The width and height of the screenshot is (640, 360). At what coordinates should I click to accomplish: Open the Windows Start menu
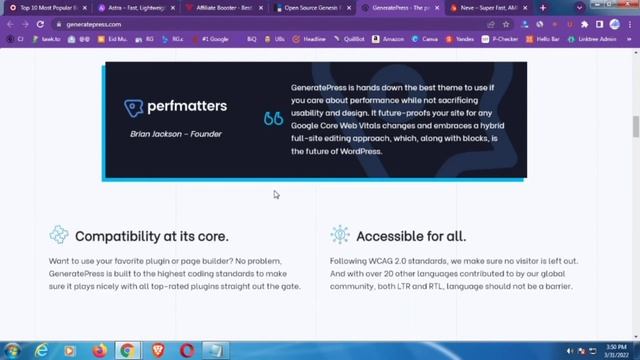(x=12, y=351)
